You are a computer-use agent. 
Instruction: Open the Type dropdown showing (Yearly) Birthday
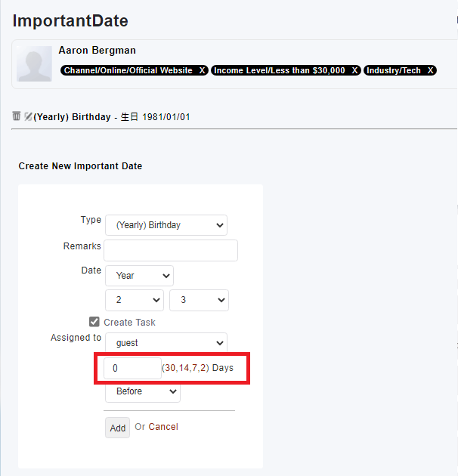pos(166,225)
